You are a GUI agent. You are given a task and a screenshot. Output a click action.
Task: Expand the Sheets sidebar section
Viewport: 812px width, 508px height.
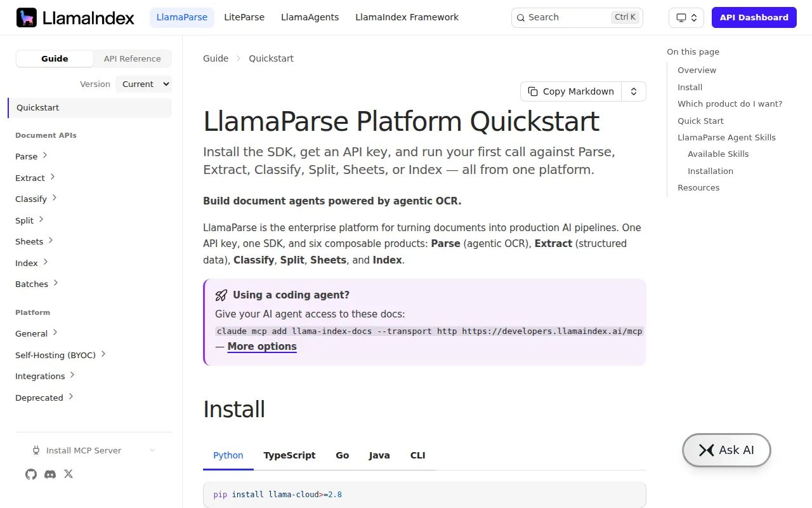pyautogui.click(x=35, y=241)
